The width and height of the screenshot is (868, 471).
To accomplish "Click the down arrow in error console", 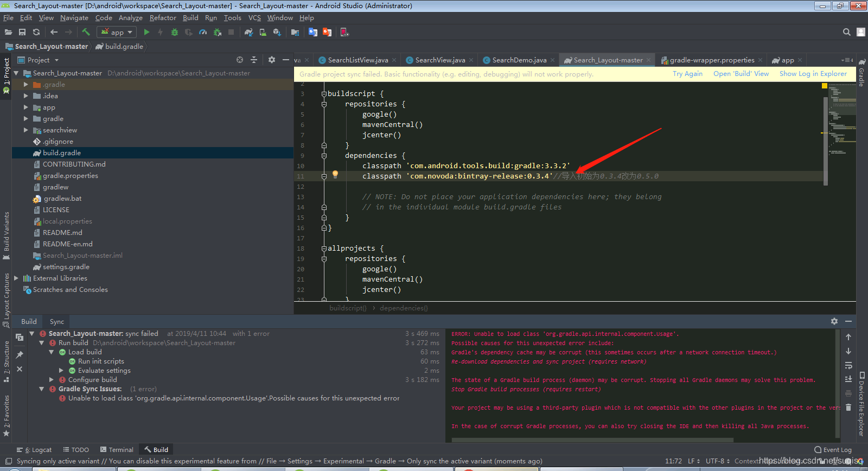I will tap(848, 351).
